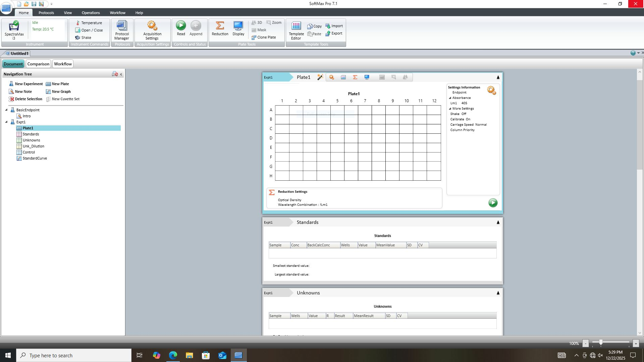Open the Template Editor
The height and width of the screenshot is (362, 644).
point(296,26)
